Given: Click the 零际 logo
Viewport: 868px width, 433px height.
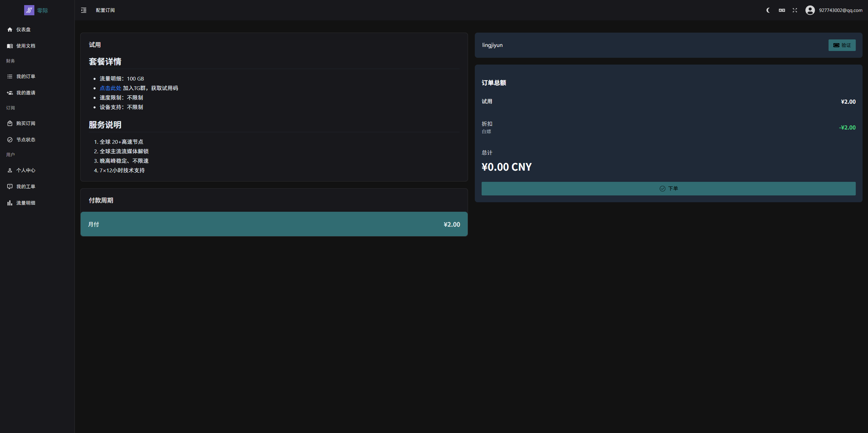Looking at the screenshot, I should click(x=36, y=10).
